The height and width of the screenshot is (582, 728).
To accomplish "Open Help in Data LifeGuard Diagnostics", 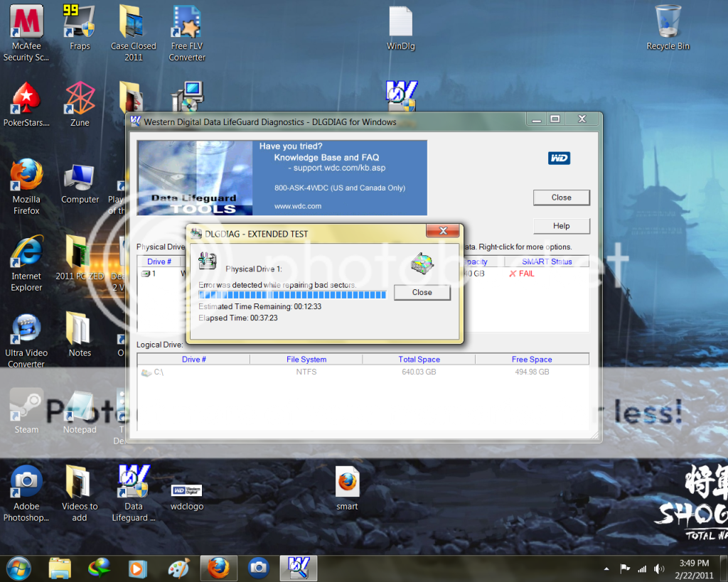I will 562,226.
